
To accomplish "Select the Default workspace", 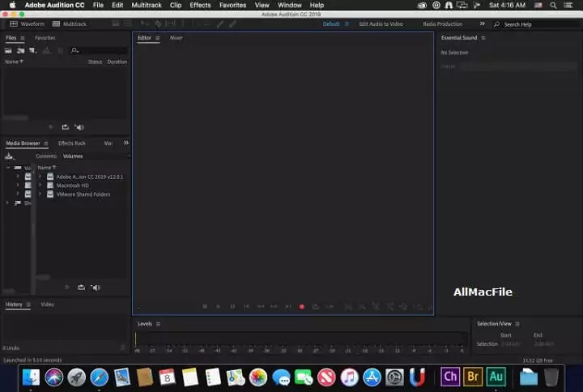I will [x=331, y=23].
